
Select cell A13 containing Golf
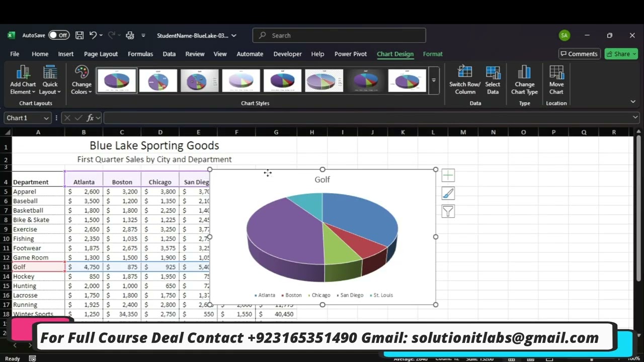click(38, 267)
